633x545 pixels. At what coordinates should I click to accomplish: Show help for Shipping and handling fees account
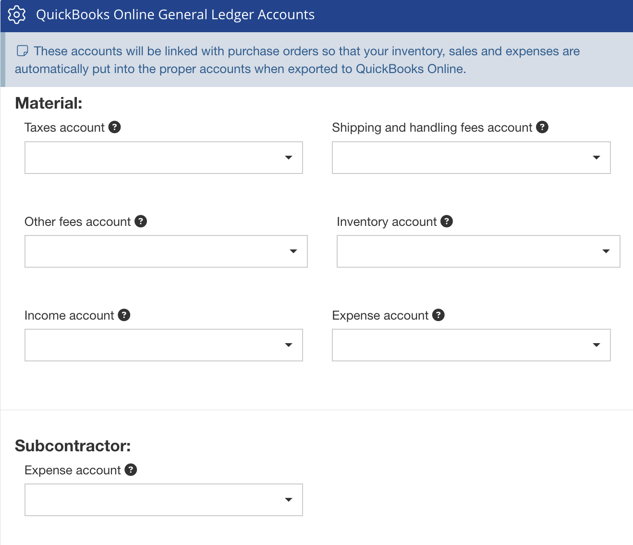click(x=542, y=127)
